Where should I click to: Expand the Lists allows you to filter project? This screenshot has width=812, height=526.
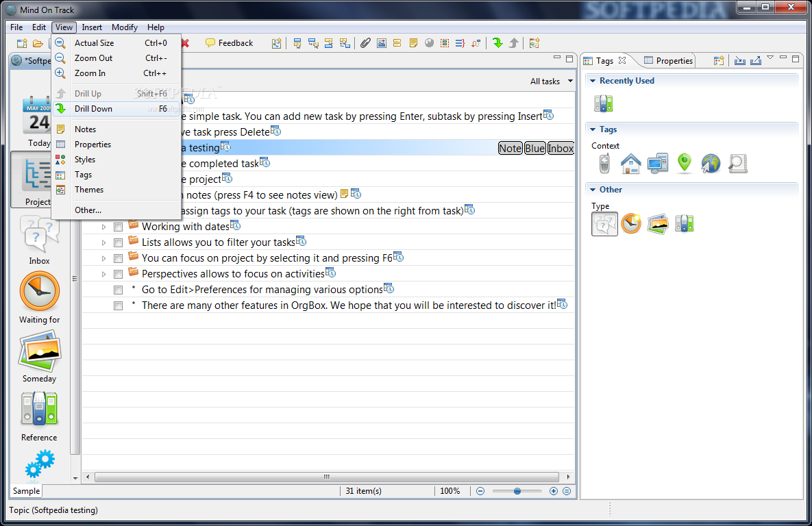click(103, 243)
